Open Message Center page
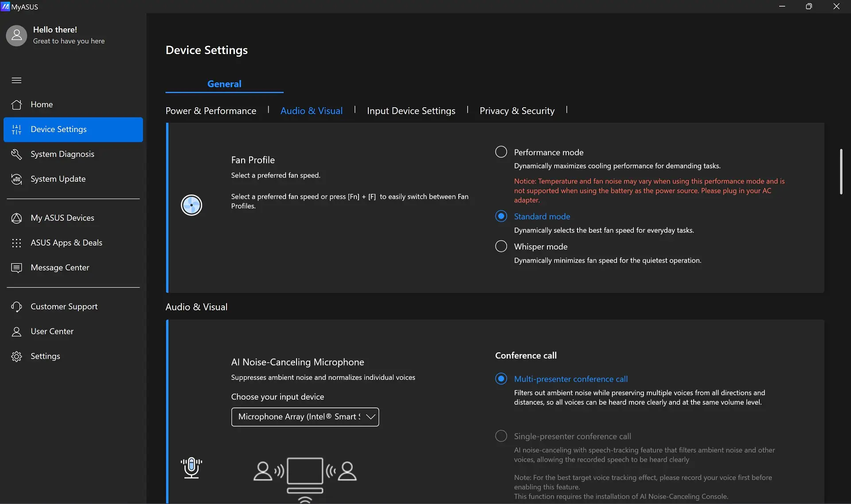The height and width of the screenshot is (504, 851). click(73, 268)
